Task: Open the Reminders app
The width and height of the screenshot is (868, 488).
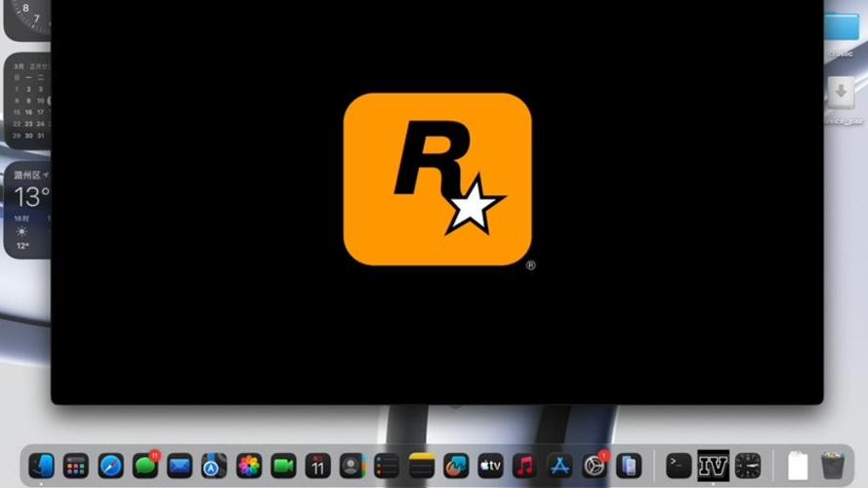Action: [x=387, y=466]
